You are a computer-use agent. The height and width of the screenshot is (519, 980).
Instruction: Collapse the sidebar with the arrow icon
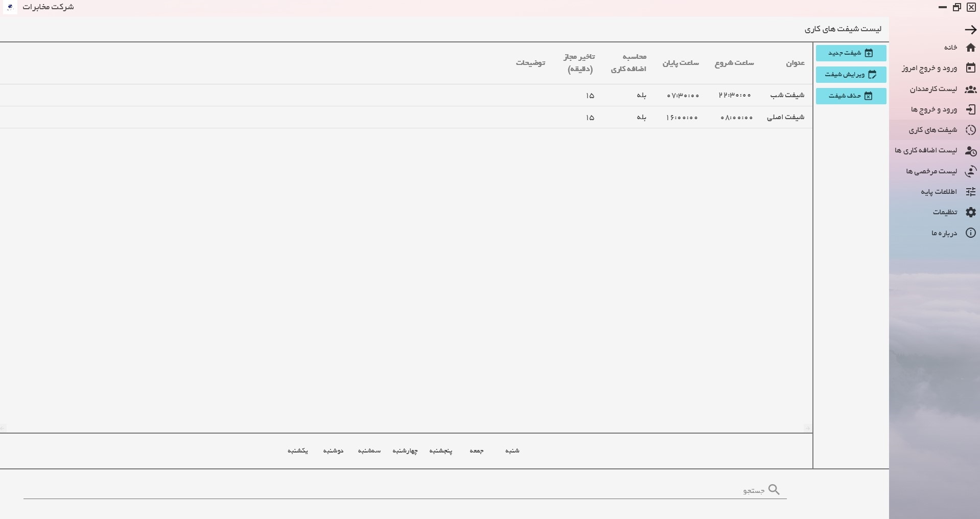(970, 30)
